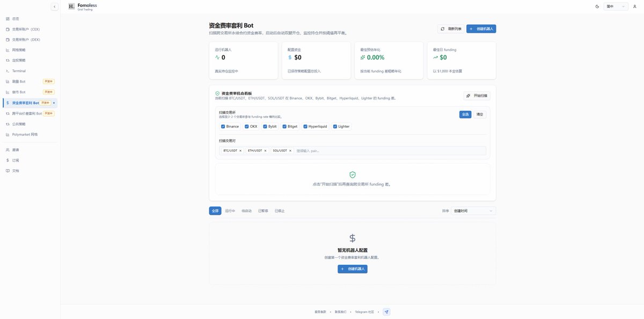
Task: Uncheck the Bitget exchange checkbox
Action: pos(284,127)
